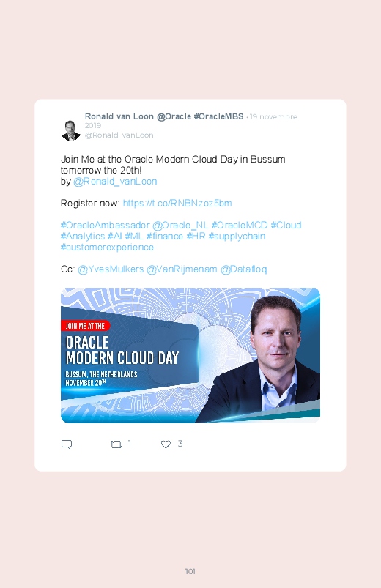Open Ronald van Loon's profile avatar
The height and width of the screenshot is (588, 381).
click(x=71, y=130)
